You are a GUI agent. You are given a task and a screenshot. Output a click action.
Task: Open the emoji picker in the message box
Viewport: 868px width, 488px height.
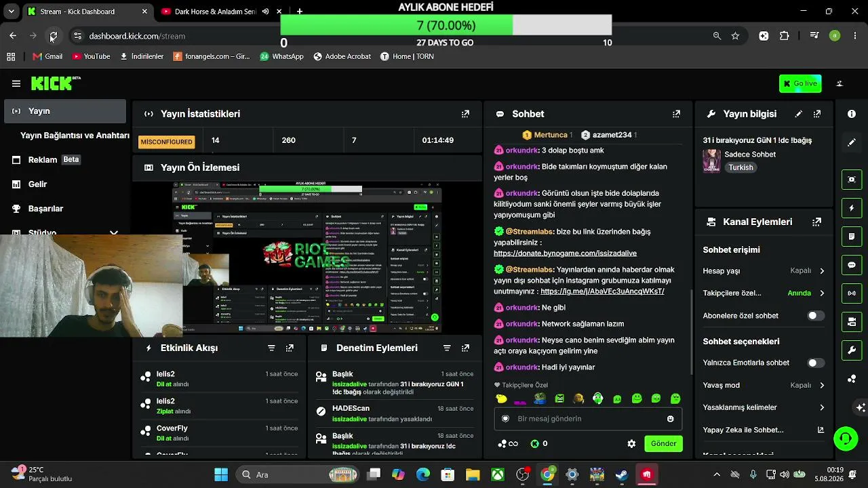[x=671, y=419]
